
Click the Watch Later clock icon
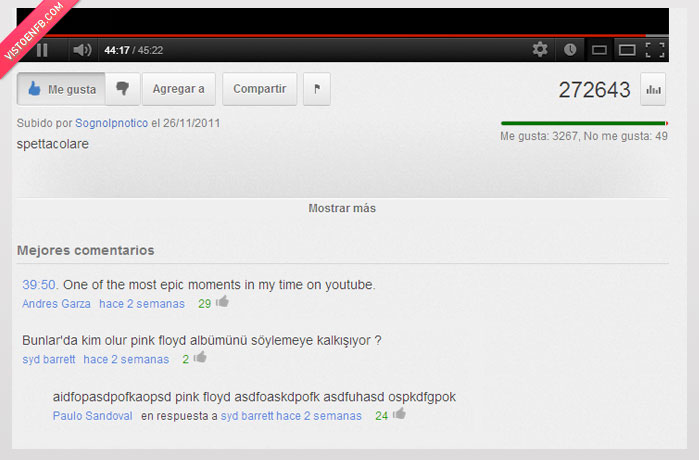point(570,49)
